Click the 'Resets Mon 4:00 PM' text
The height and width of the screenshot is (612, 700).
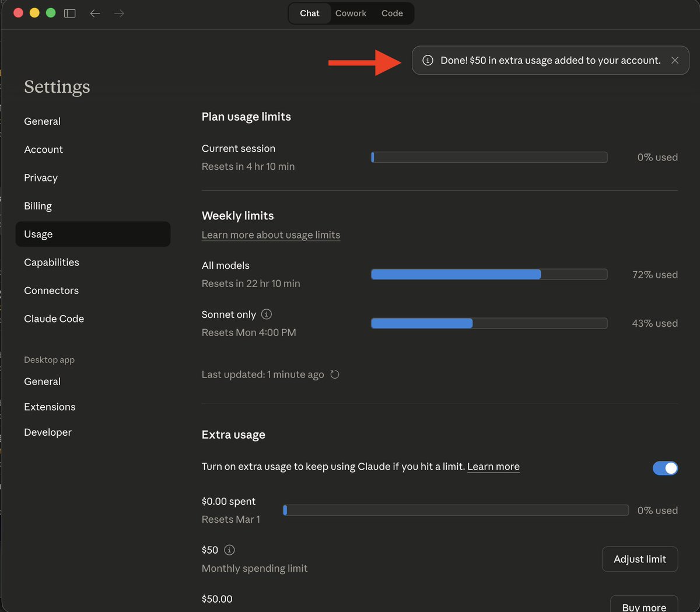coord(249,332)
